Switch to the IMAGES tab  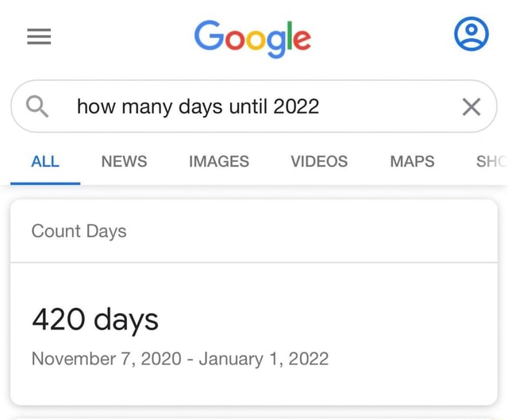click(x=219, y=161)
